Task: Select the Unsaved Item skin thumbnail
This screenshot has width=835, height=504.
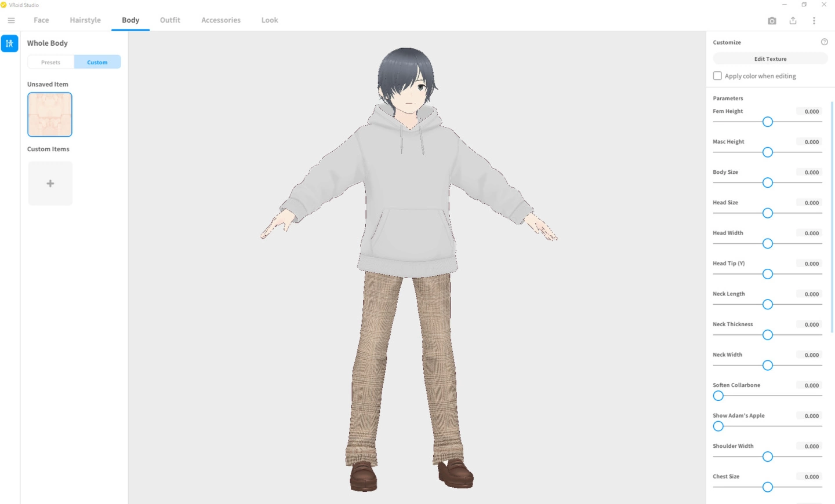Action: (x=49, y=114)
